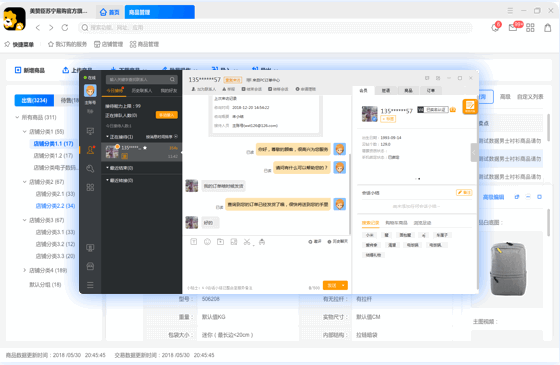Open the mail inbox icon with 99+ badge
This screenshot has width=560, height=365.
pos(513,27)
